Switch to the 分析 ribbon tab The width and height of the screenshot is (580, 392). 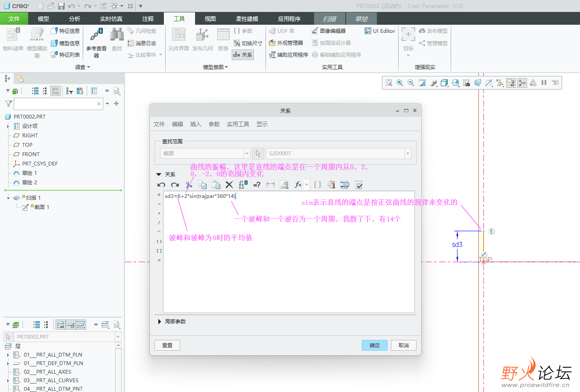(74, 19)
